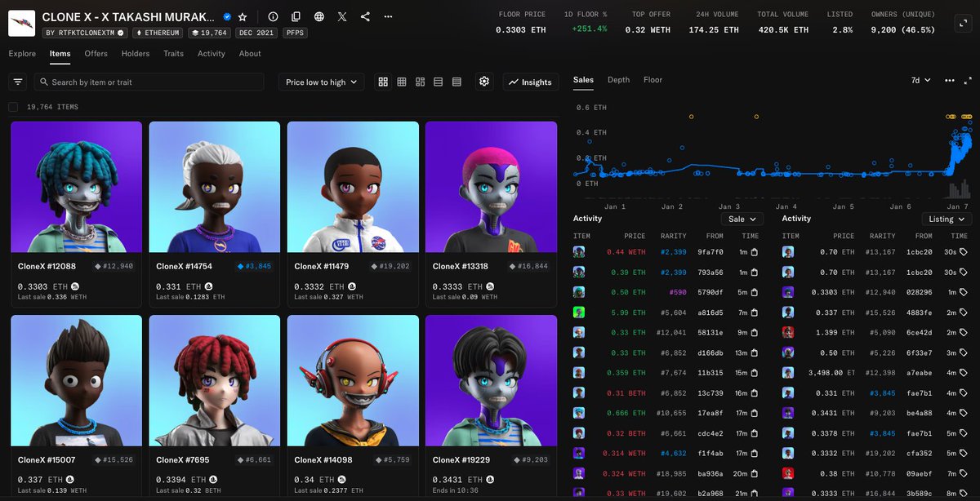The height and width of the screenshot is (501, 980).
Task: Focus the Search by item or trait field
Action: [x=149, y=82]
